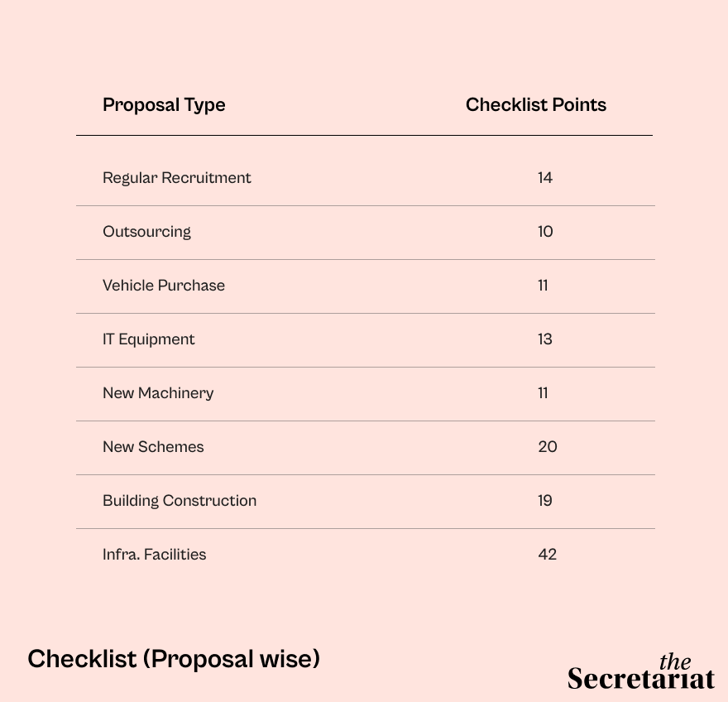
Task: Click the Checklist (Proposal wise) title
Action: (174, 659)
